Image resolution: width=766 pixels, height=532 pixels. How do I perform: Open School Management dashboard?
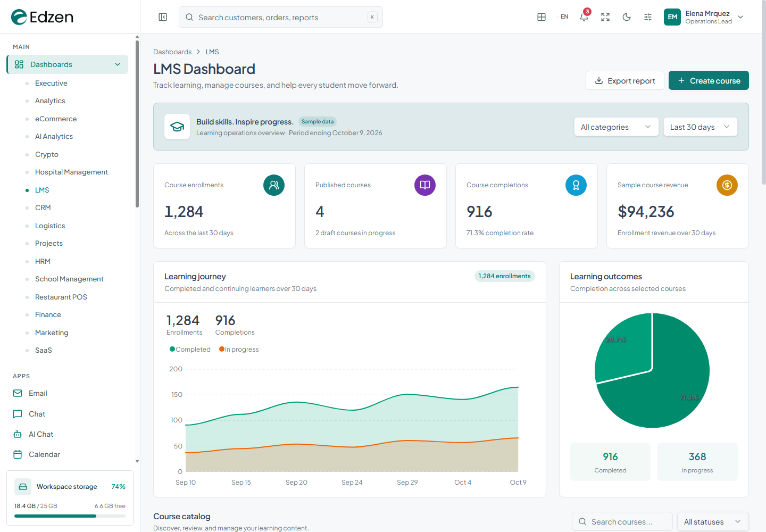tap(69, 279)
